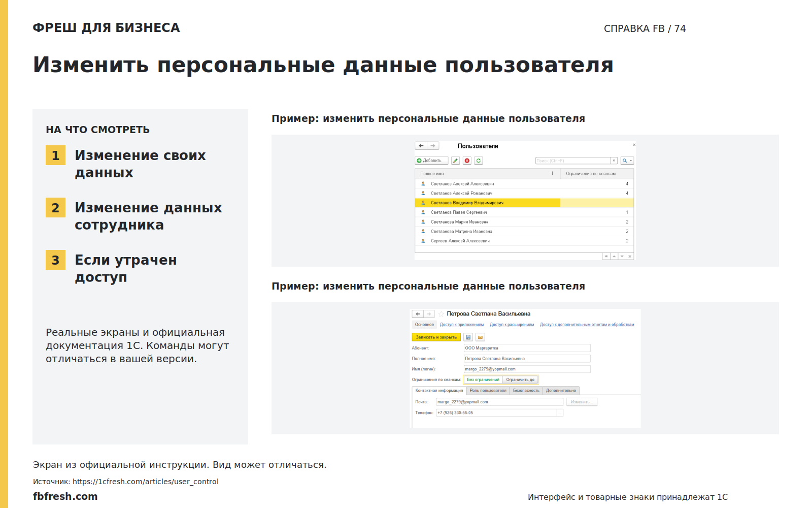Viewport: 812px width, 508px height.
Task: Click back arrow in Пользователи window
Action: coord(421,146)
